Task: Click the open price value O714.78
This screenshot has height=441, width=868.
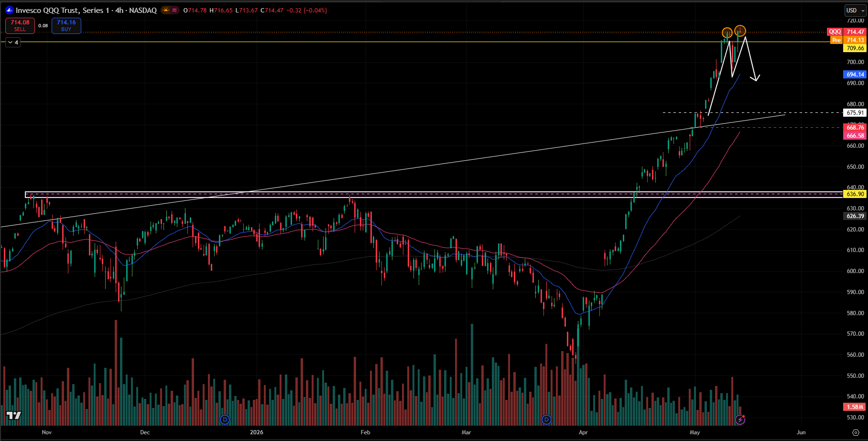Action: 195,10
